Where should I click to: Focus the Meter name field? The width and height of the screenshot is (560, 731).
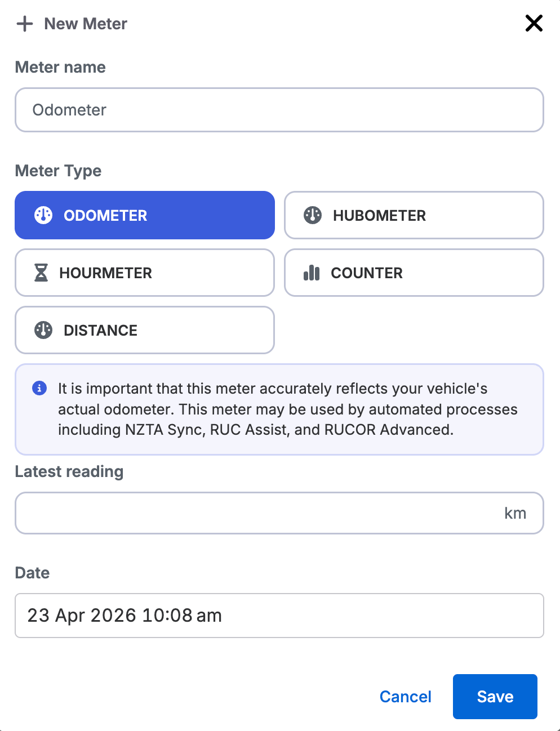click(x=279, y=110)
